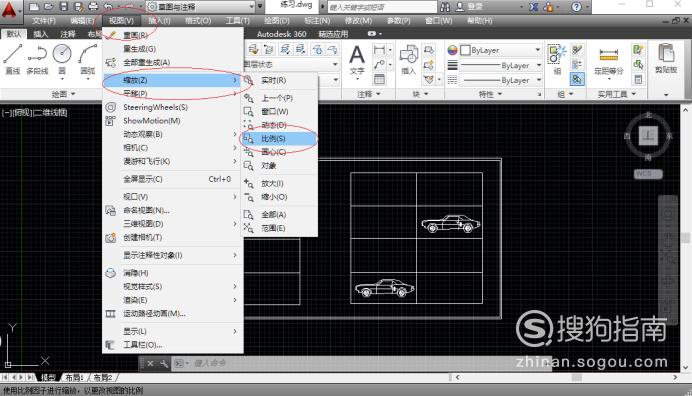Click the 插入 block insert icon

(x=409, y=60)
